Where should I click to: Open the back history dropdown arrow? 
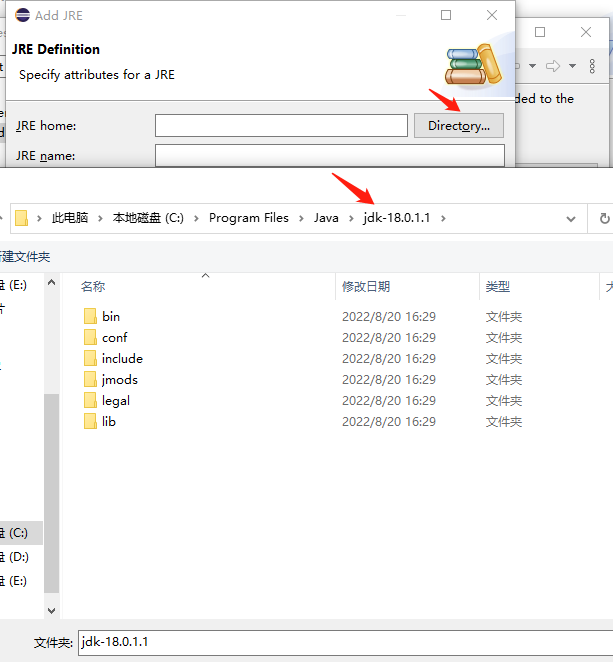click(533, 66)
